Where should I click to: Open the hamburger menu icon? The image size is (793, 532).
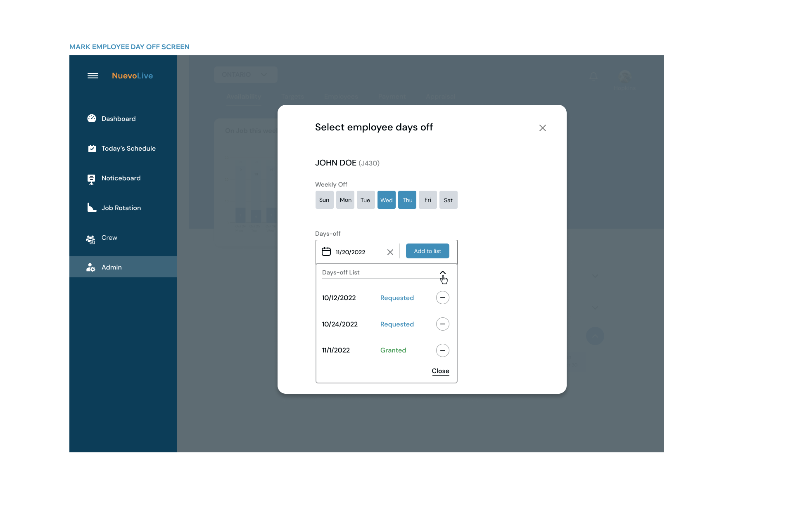93,76
